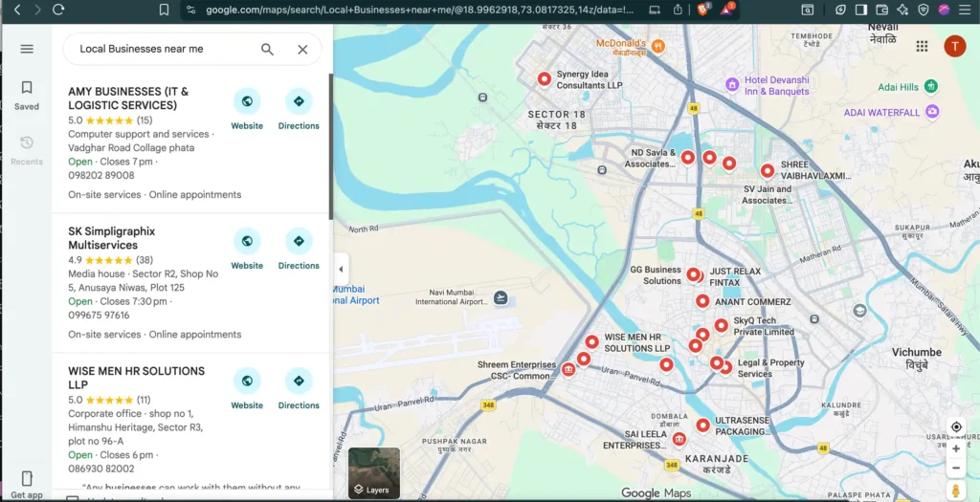Click the Shreem Enterprises CSC marker
The height and width of the screenshot is (502, 980).
point(568,370)
